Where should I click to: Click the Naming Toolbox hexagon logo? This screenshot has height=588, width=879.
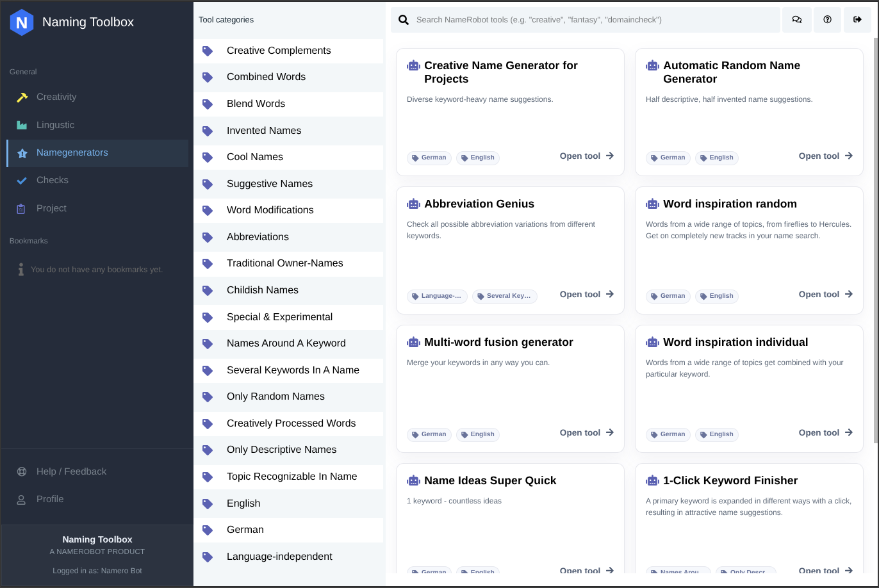22,22
